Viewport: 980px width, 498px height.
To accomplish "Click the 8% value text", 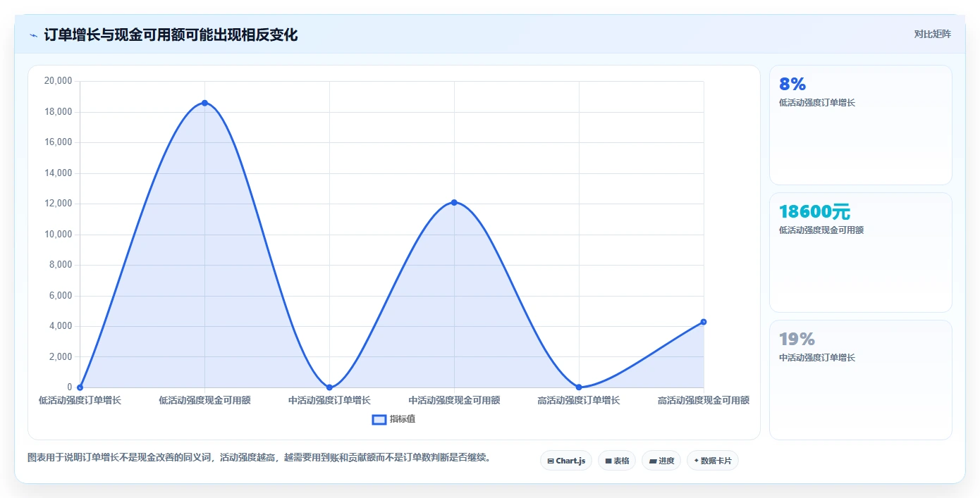I will coord(792,85).
